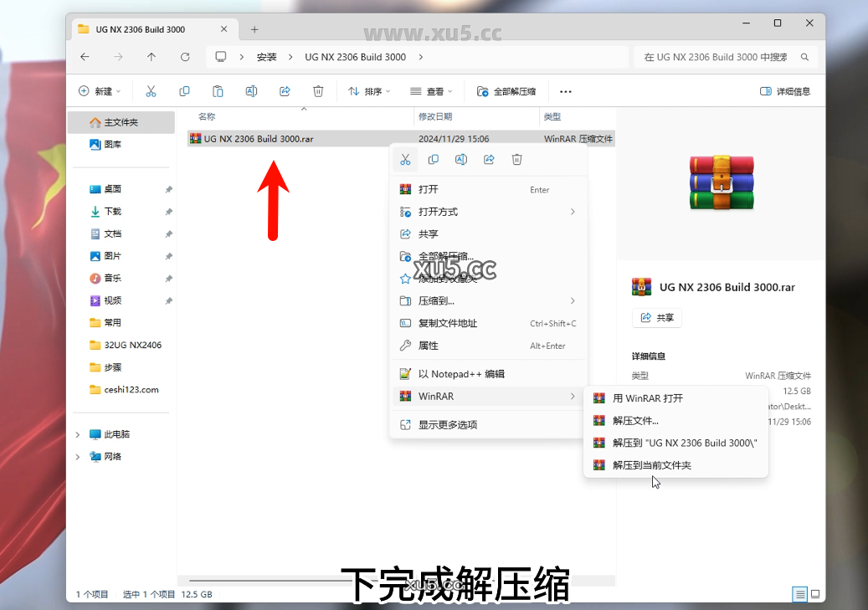868x610 pixels.
Task: Click the back navigation arrow icon
Action: point(84,57)
